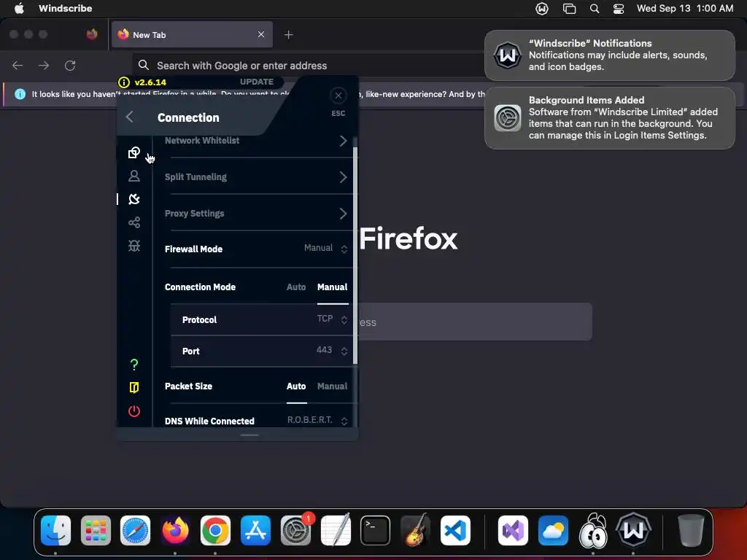Click the red quit power icon
This screenshot has width=747, height=560.
tap(134, 411)
